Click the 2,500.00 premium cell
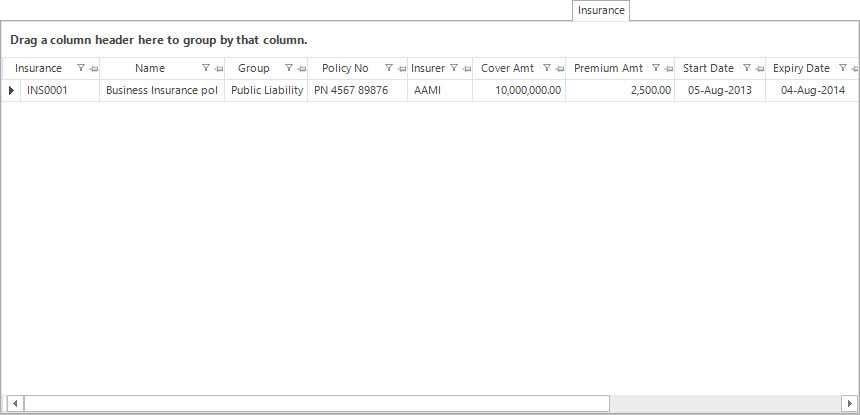The width and height of the screenshot is (860, 415). [x=620, y=90]
